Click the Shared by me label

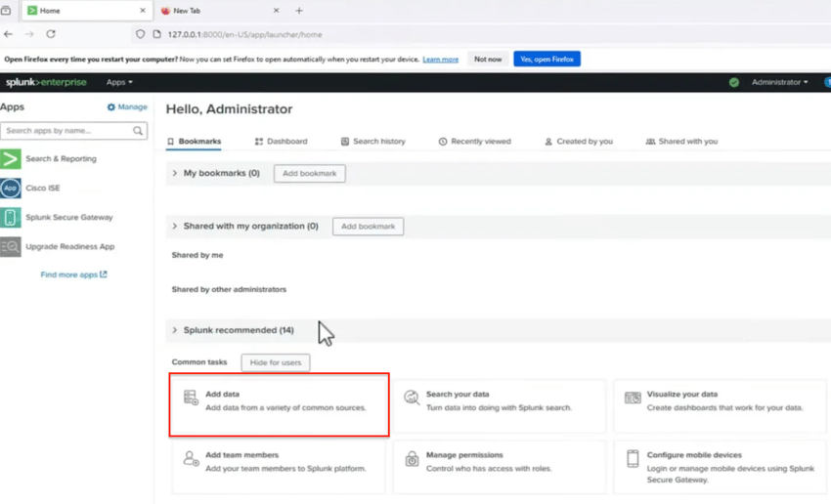(197, 255)
